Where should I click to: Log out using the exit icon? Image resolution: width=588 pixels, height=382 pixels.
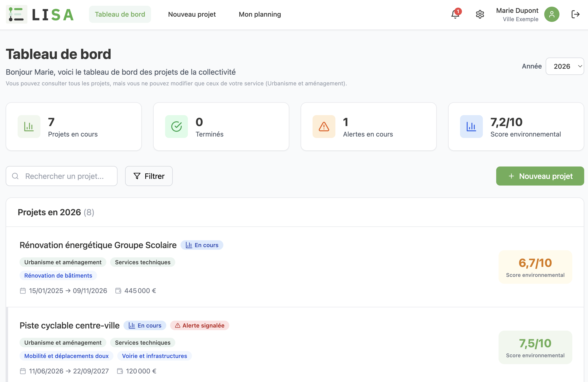pyautogui.click(x=575, y=14)
